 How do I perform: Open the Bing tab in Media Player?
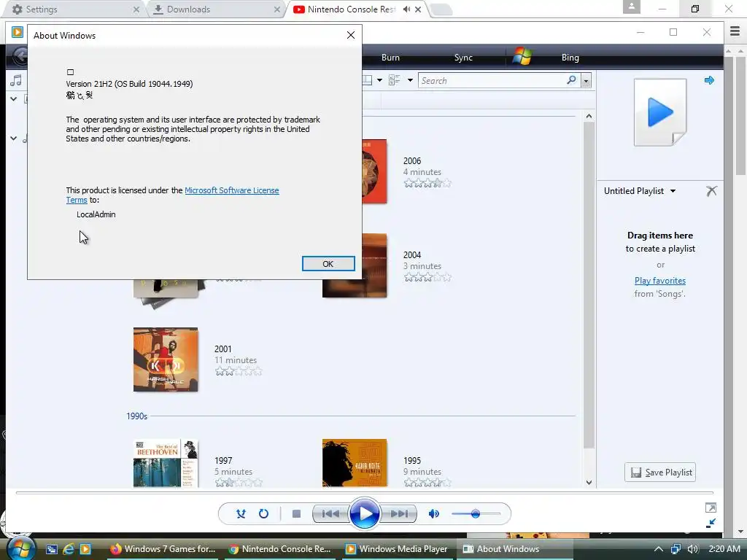click(570, 58)
